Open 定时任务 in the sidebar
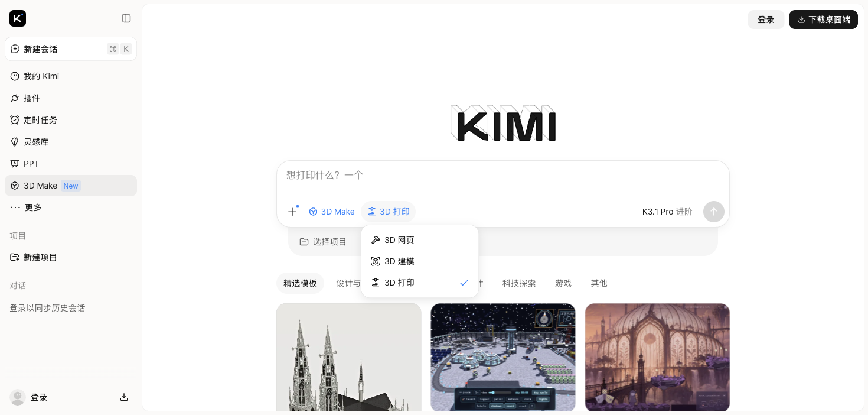Image resolution: width=868 pixels, height=415 pixels. click(71, 120)
